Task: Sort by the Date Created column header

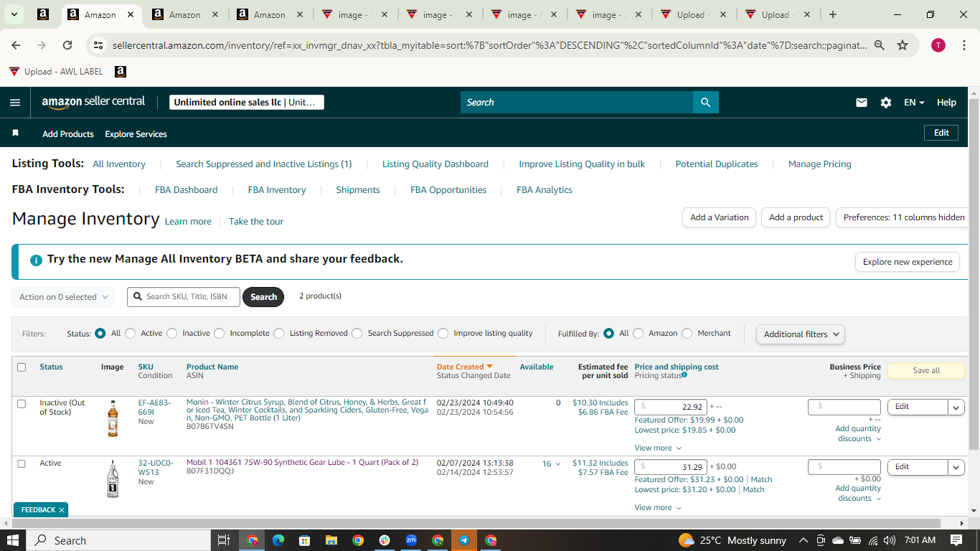Action: (x=465, y=367)
